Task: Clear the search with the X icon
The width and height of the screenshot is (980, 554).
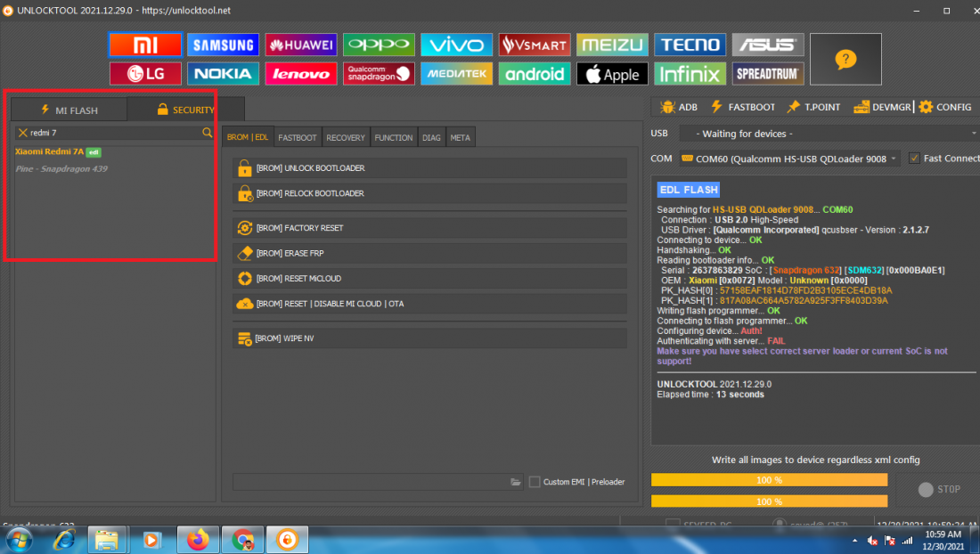Action: 22,133
